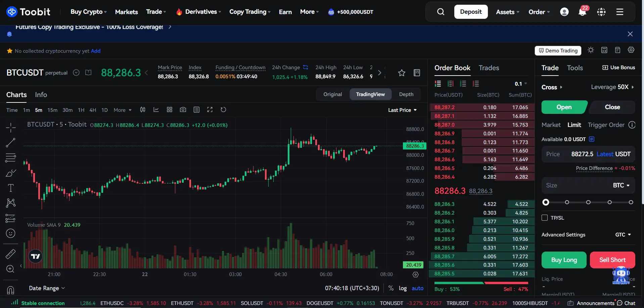Screen dimensions: 644x308
Task: Click the Buy Long button
Action: 564,260
